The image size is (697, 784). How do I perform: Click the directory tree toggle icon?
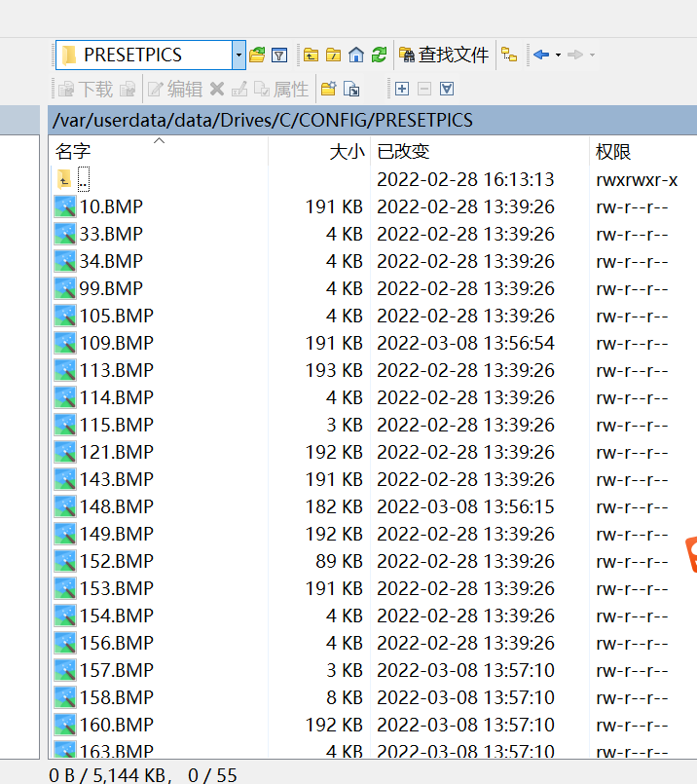(x=509, y=56)
